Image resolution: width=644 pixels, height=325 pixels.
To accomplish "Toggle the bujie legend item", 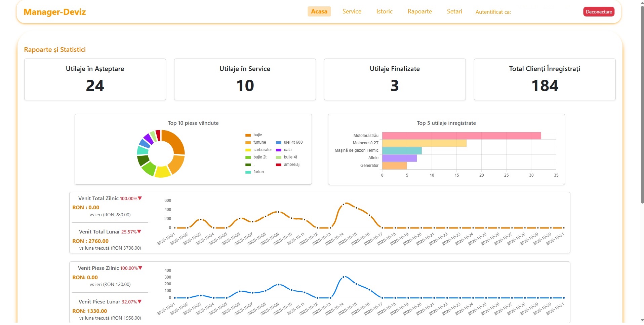I will point(257,135).
